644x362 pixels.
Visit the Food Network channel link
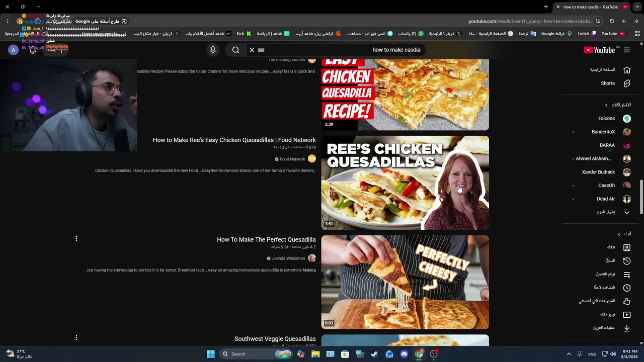[292, 159]
